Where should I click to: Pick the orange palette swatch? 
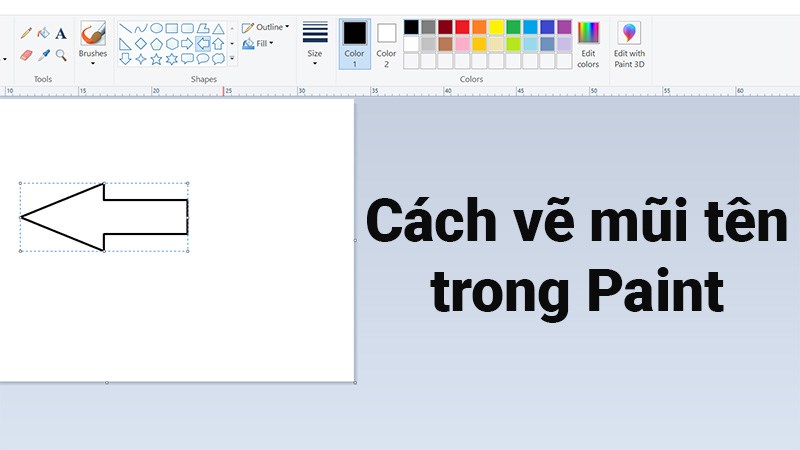tap(479, 27)
